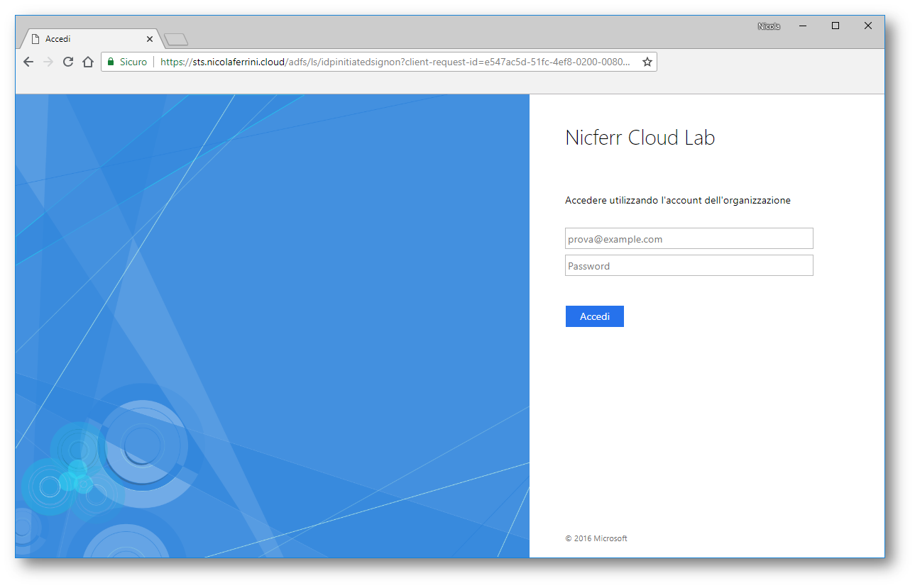
Task: Open the Nicola profile button
Action: (769, 26)
